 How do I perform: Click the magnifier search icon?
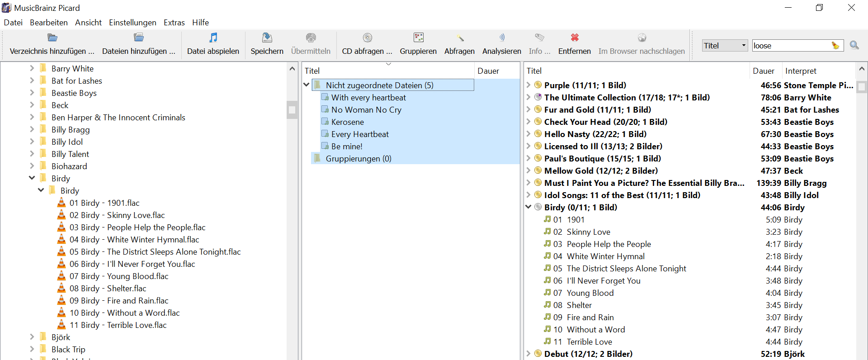[854, 45]
